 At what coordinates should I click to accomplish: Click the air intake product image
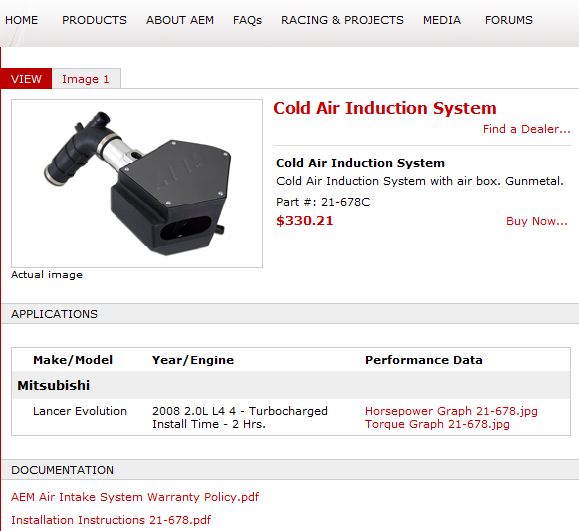tap(137, 184)
